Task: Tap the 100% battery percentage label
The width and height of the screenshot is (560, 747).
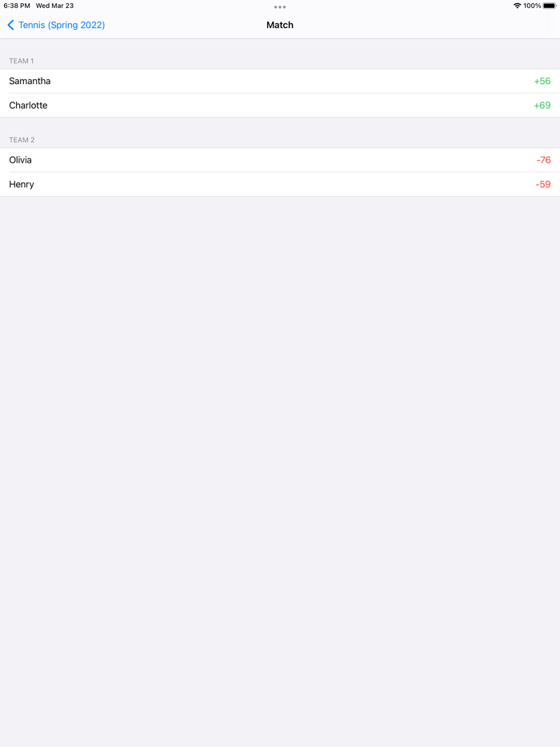Action: click(533, 5)
